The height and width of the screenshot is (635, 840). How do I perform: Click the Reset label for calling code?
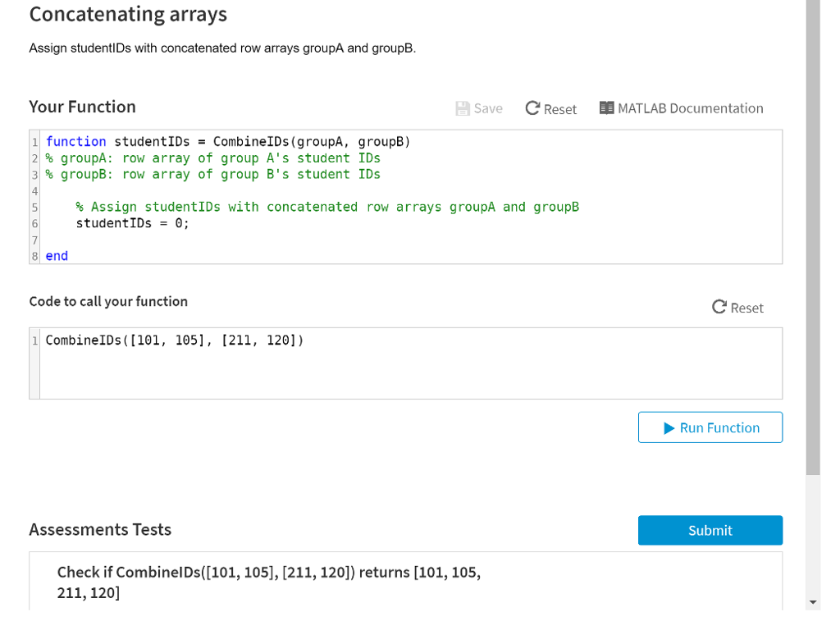tap(746, 307)
